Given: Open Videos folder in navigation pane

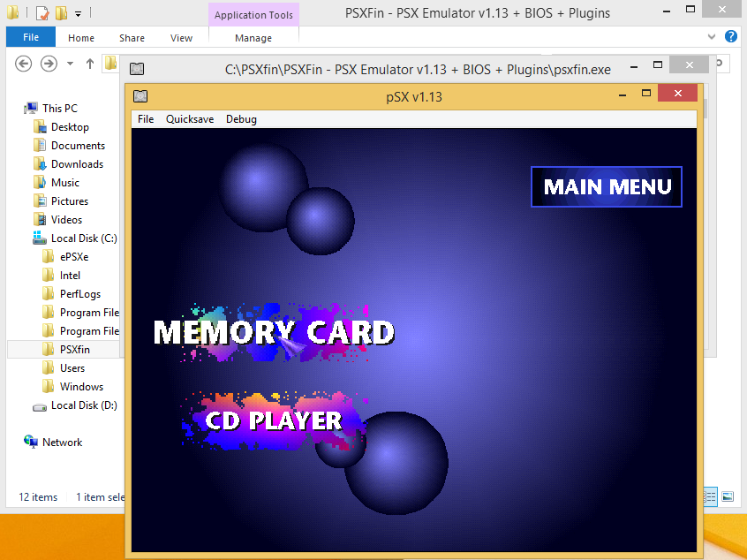Looking at the screenshot, I should point(67,220).
